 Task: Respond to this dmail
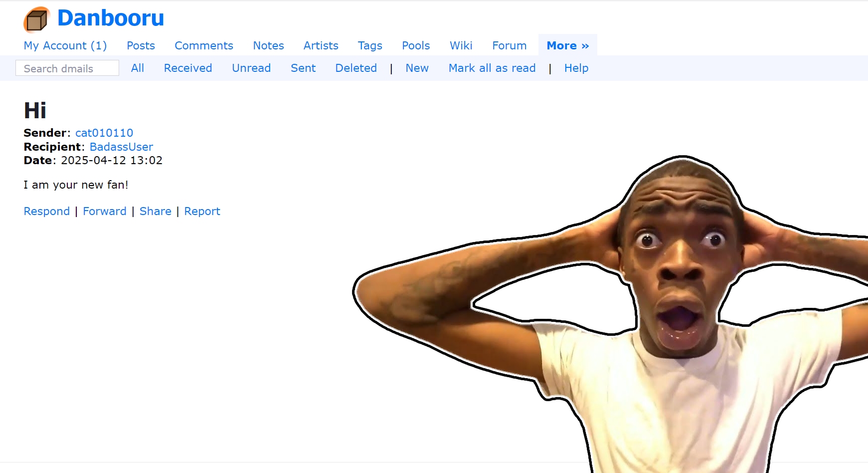point(47,211)
